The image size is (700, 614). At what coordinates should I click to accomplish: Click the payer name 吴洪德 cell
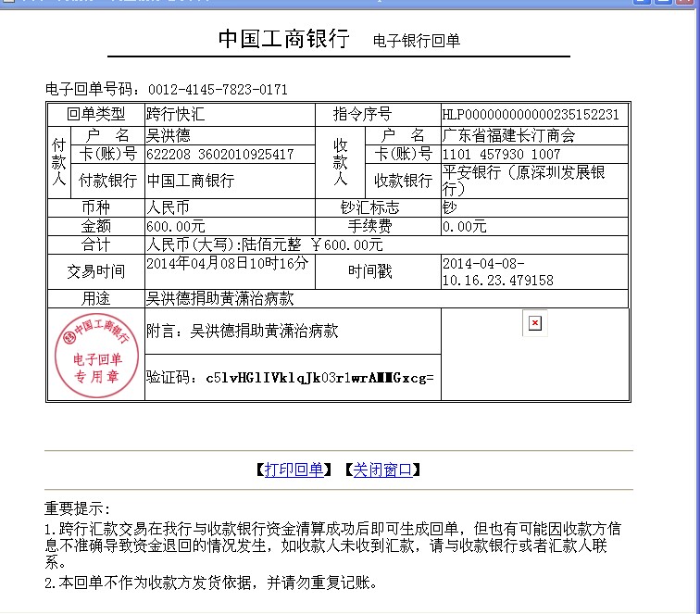[167, 135]
